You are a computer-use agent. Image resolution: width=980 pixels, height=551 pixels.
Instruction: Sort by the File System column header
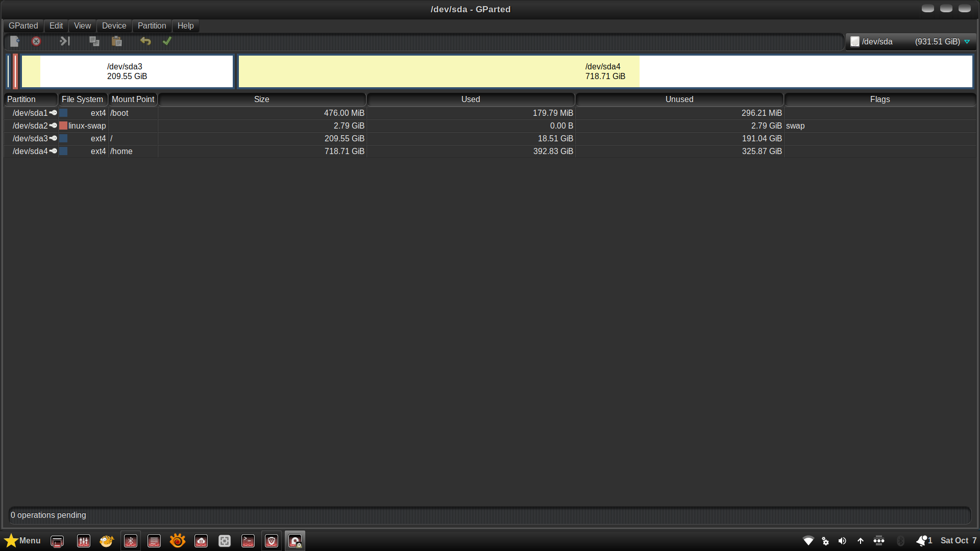click(x=83, y=99)
